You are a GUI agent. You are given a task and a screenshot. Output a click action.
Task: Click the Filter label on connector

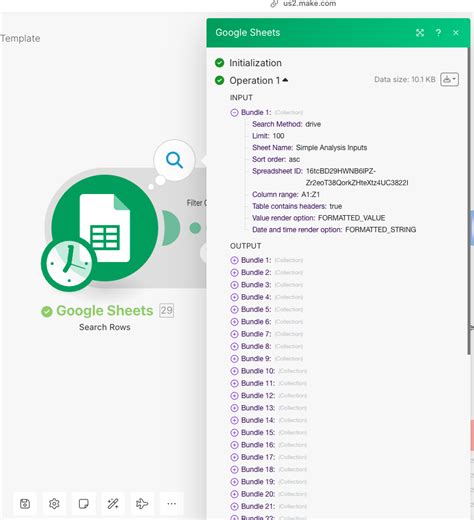[x=196, y=203]
